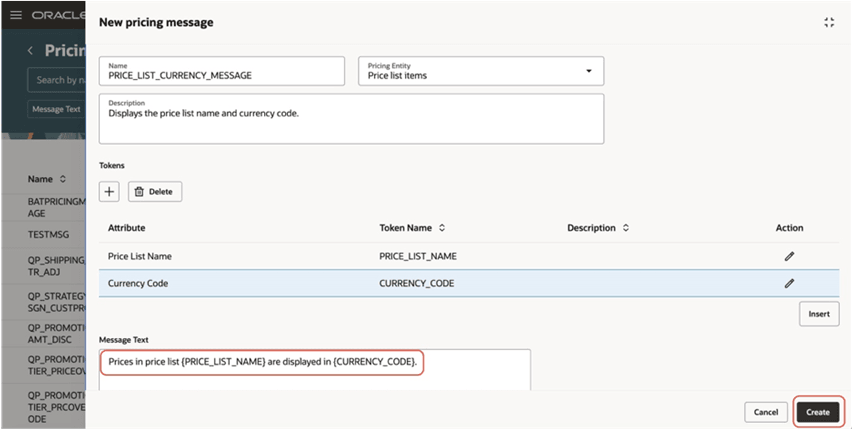The image size is (854, 430).
Task: Add a new token with the plus button
Action: (x=109, y=192)
